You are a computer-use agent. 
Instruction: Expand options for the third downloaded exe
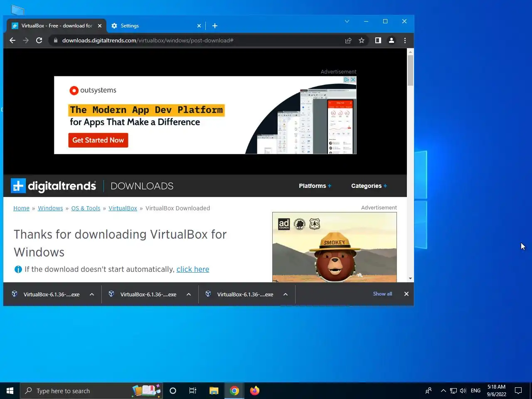pos(286,294)
